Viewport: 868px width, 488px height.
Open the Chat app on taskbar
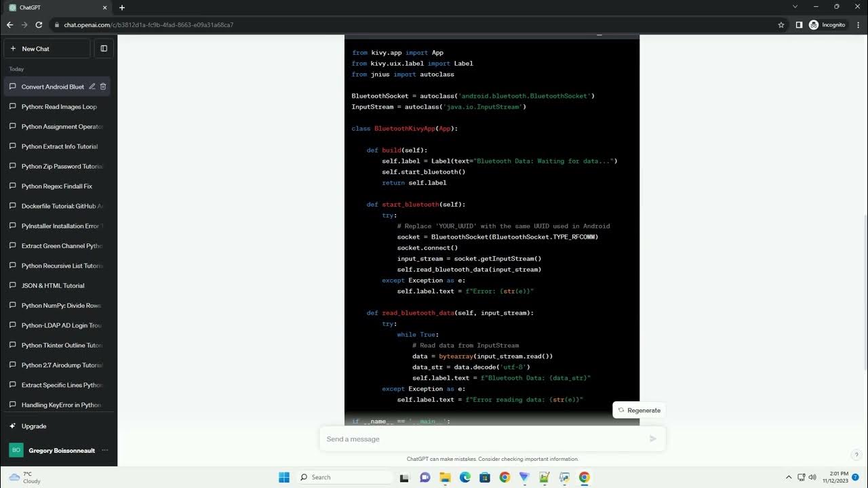pyautogui.click(x=425, y=477)
